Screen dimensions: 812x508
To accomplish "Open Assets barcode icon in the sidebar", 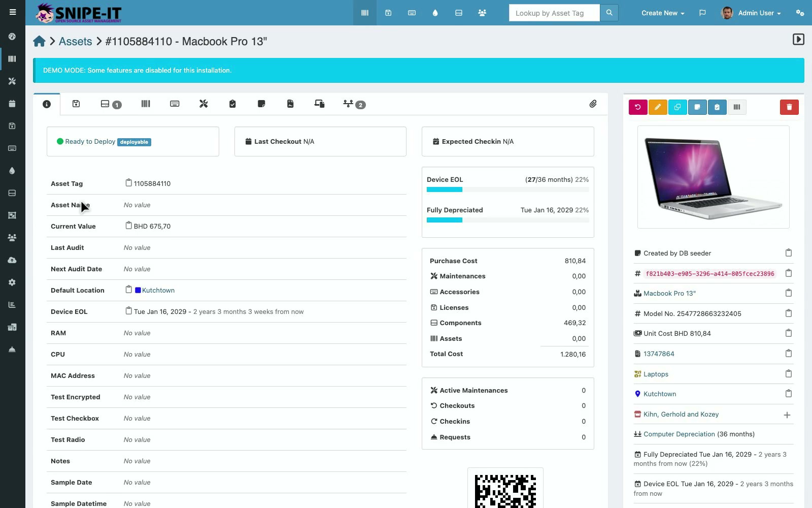I will tap(12, 59).
